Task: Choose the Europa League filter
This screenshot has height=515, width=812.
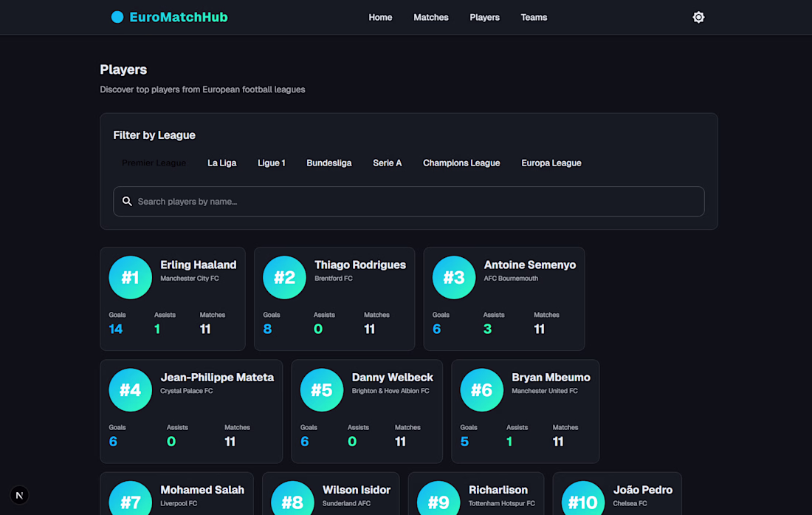Action: [551, 163]
